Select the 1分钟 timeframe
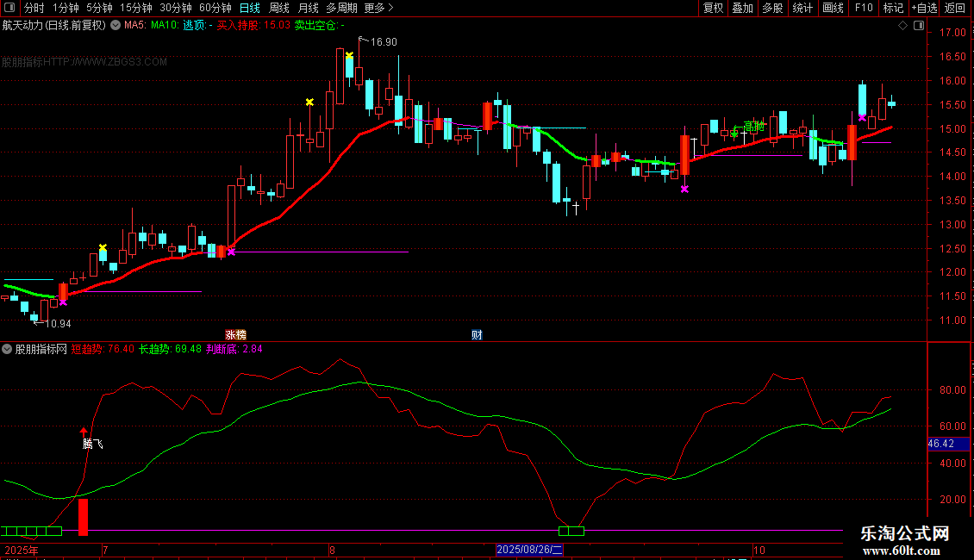Image resolution: width=974 pixels, height=560 pixels. [x=66, y=8]
